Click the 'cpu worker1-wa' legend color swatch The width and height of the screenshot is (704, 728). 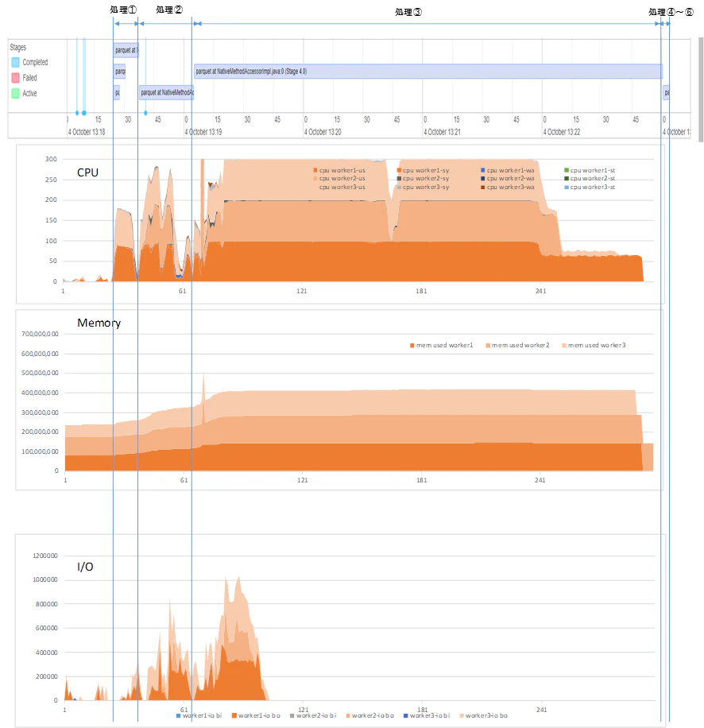(x=483, y=170)
